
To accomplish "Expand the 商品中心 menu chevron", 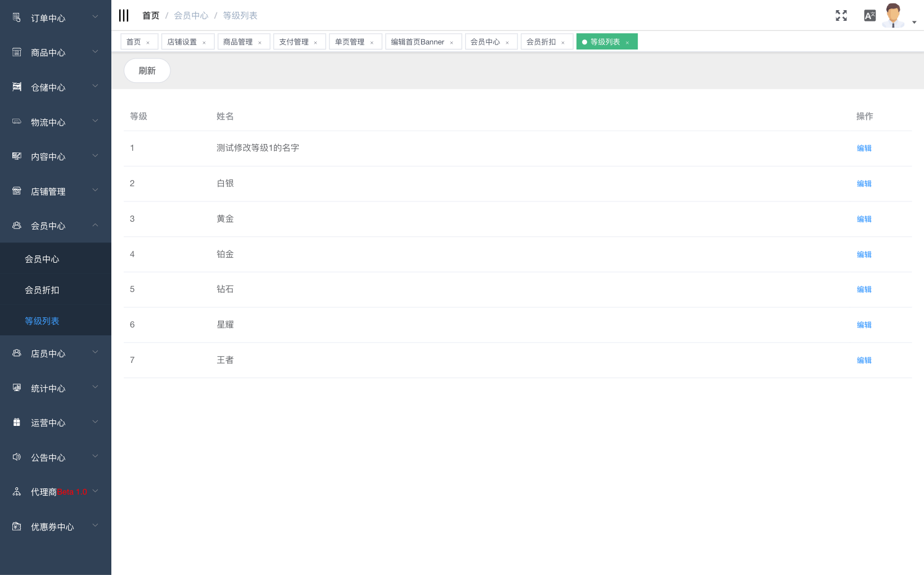I will tap(95, 52).
